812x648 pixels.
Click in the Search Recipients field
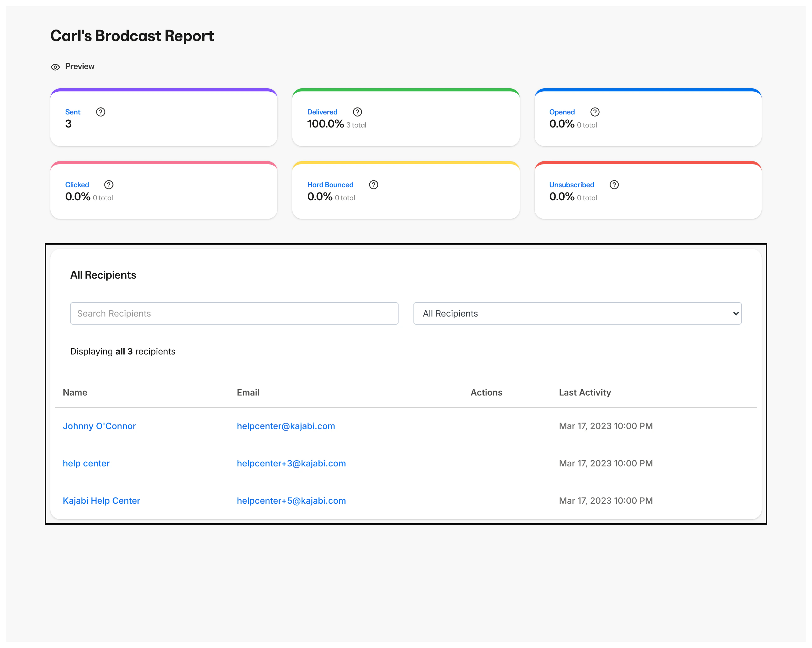coord(234,313)
